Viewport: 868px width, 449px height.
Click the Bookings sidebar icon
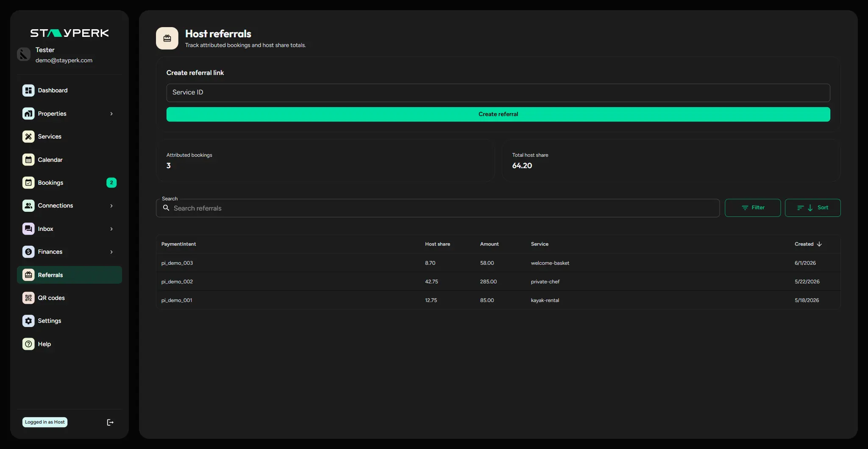28,183
